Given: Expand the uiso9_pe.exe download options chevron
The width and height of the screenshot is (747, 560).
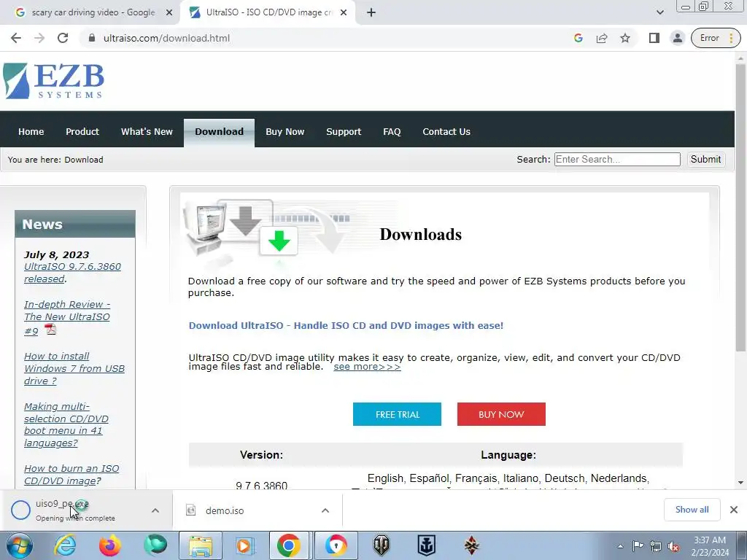Looking at the screenshot, I should click(155, 510).
